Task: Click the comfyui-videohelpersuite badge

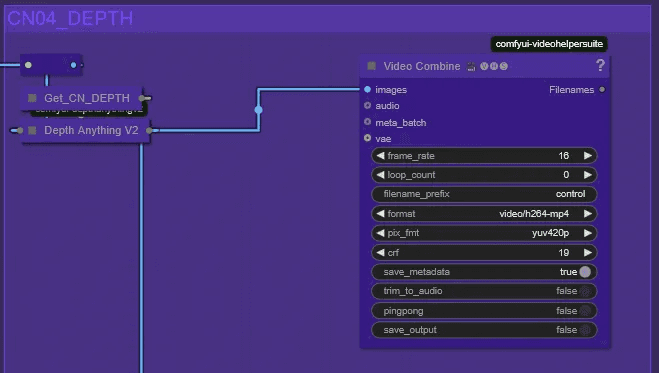Action: (x=549, y=44)
